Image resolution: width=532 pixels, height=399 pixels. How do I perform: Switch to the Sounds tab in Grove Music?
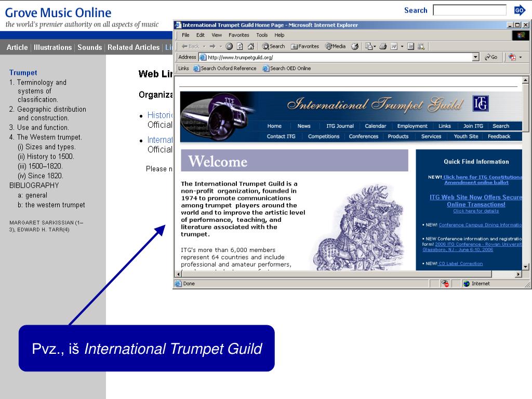click(89, 47)
